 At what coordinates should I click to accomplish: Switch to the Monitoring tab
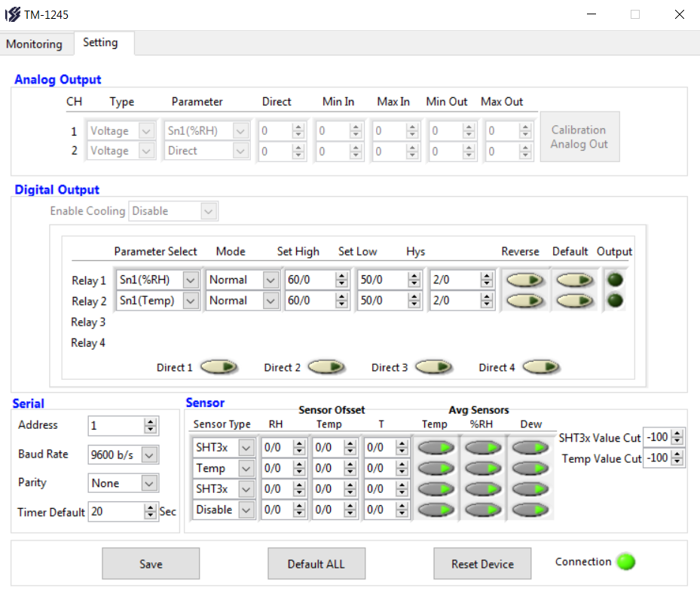(x=35, y=44)
